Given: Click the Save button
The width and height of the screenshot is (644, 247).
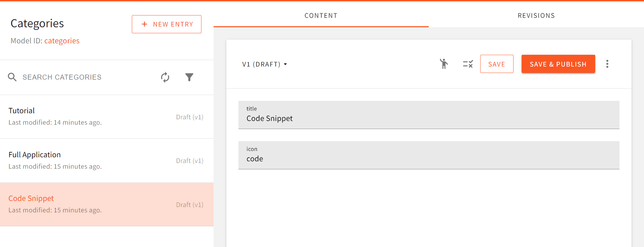Looking at the screenshot, I should pyautogui.click(x=497, y=64).
